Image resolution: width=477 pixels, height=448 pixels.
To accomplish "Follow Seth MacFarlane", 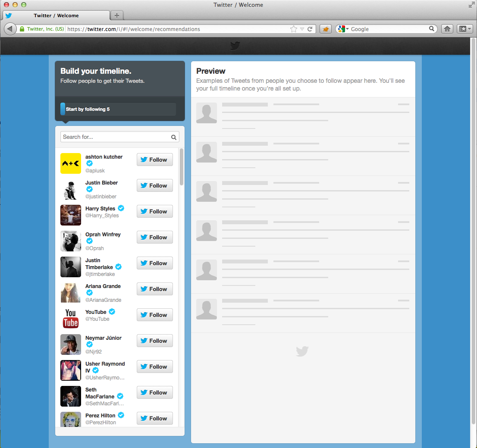I will (x=154, y=392).
